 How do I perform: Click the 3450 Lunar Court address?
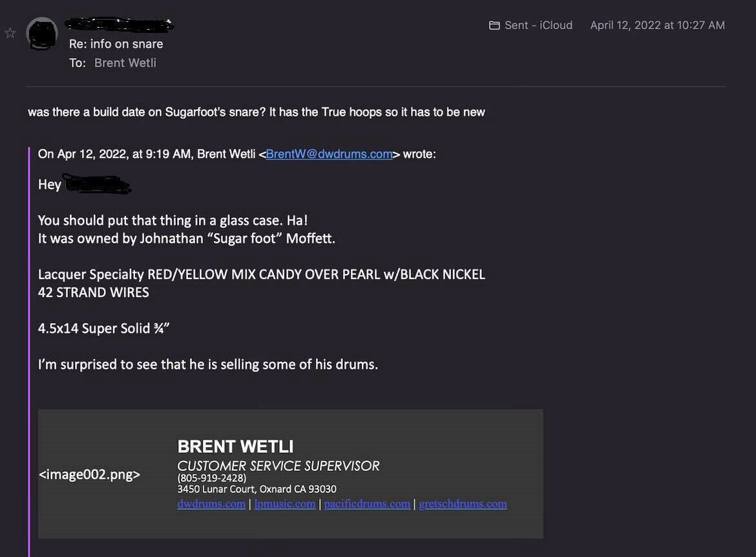coord(257,489)
